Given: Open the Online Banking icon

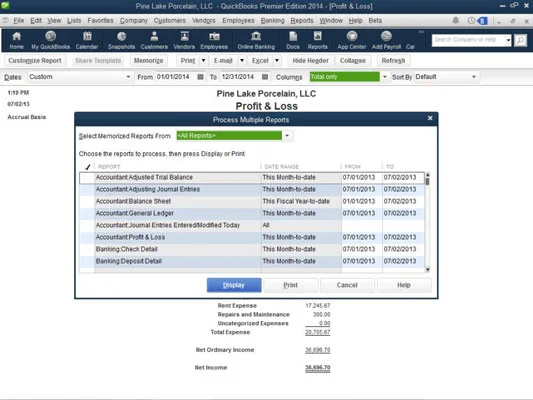Looking at the screenshot, I should click(256, 40).
